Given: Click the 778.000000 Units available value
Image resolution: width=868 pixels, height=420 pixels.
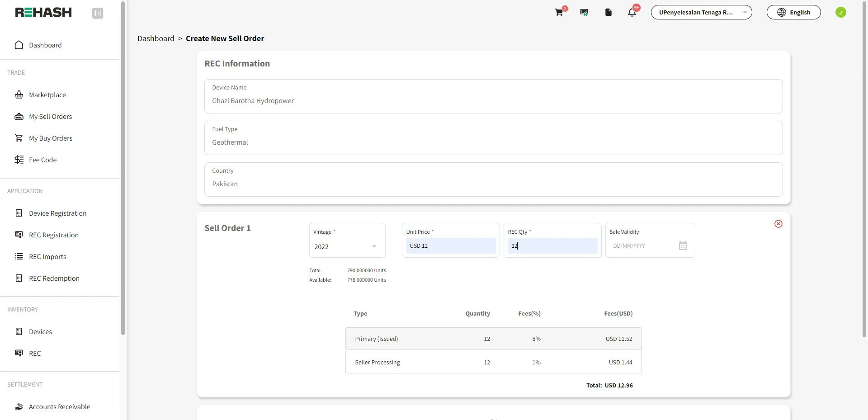Looking at the screenshot, I should [x=367, y=280].
